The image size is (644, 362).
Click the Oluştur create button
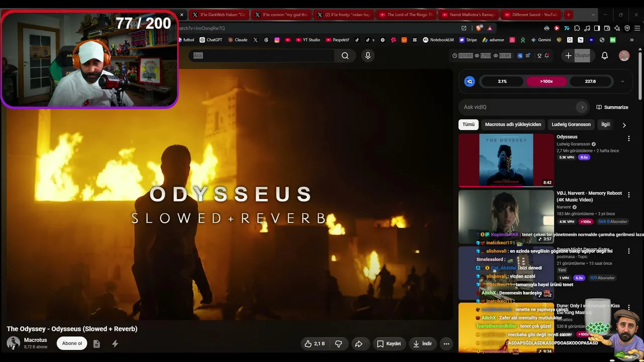(577, 56)
